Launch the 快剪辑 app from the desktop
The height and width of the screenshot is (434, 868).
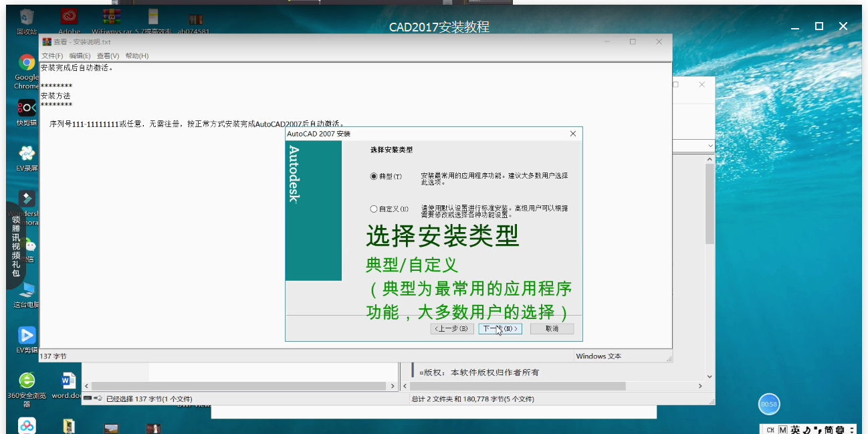pos(25,109)
